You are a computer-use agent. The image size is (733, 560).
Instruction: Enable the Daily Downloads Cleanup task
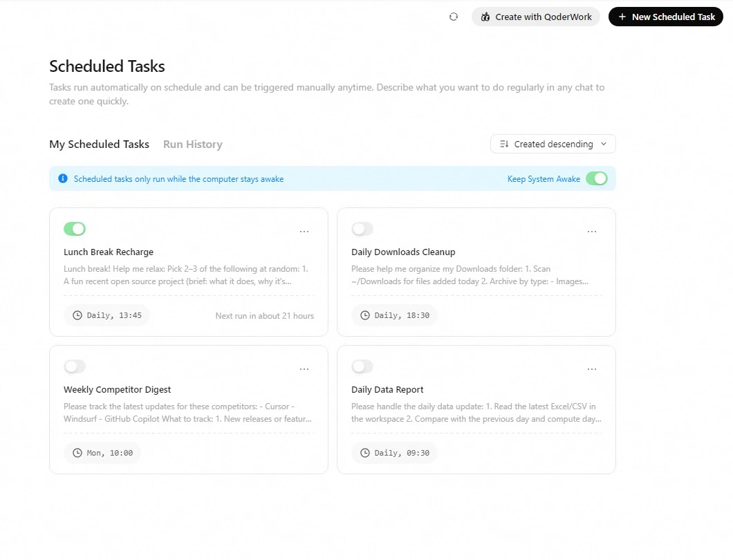coord(362,228)
